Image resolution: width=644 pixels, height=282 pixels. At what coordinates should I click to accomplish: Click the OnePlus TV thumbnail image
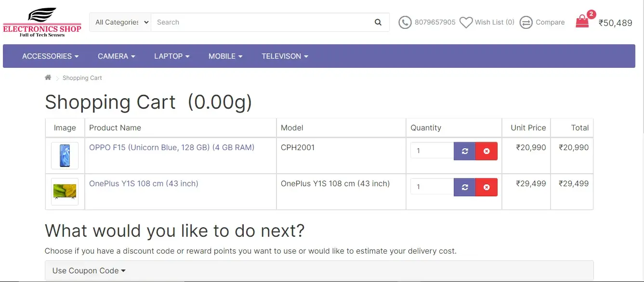pos(65,192)
